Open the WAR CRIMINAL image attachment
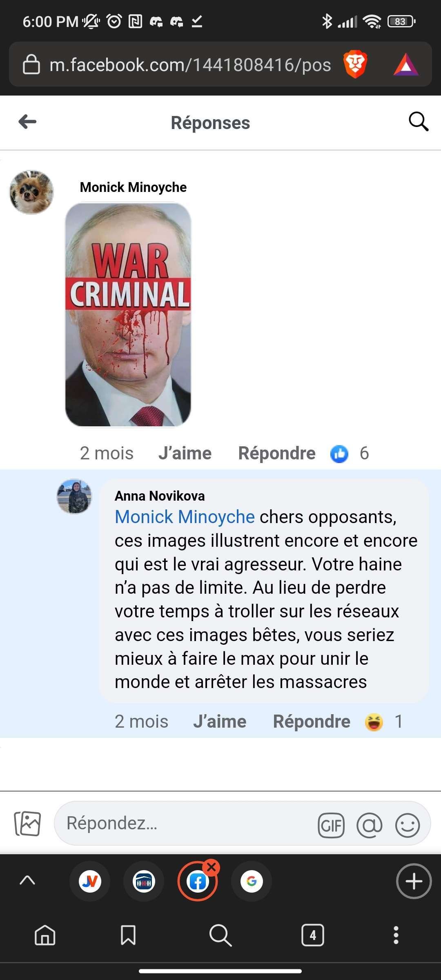This screenshot has width=441, height=980. pyautogui.click(x=128, y=314)
